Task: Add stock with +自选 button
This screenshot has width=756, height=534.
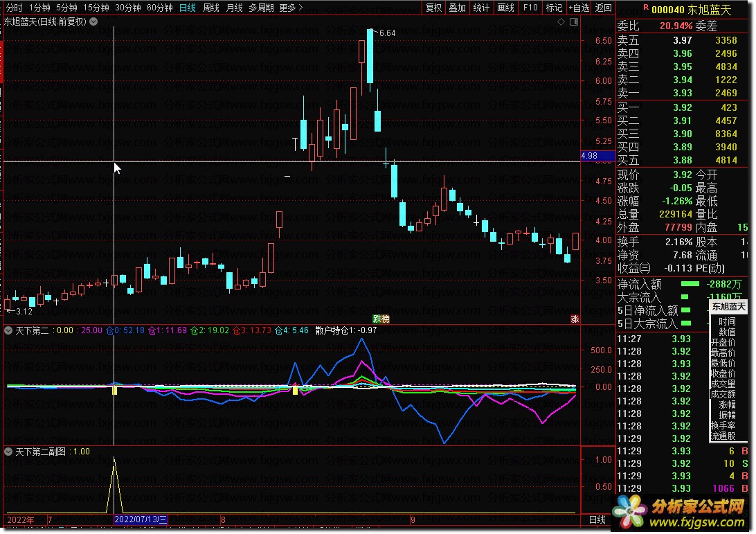Action: pyautogui.click(x=579, y=8)
